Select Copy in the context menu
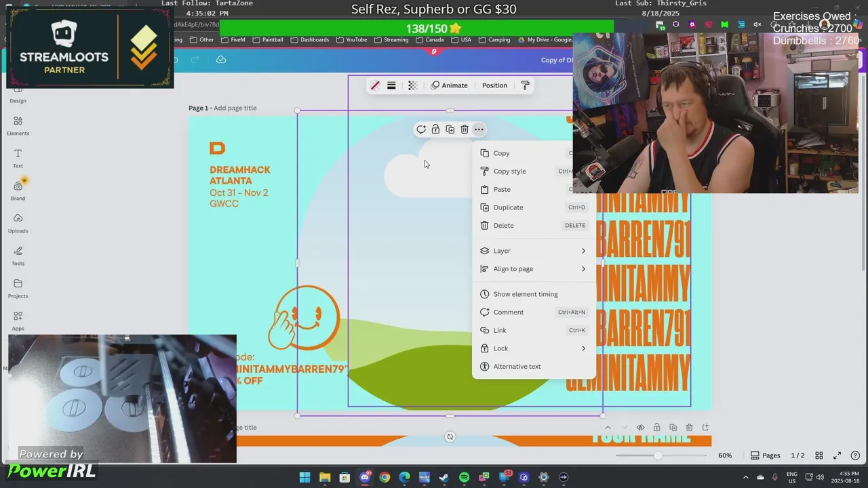Screen dimensions: 868x488 click(x=534, y=153)
